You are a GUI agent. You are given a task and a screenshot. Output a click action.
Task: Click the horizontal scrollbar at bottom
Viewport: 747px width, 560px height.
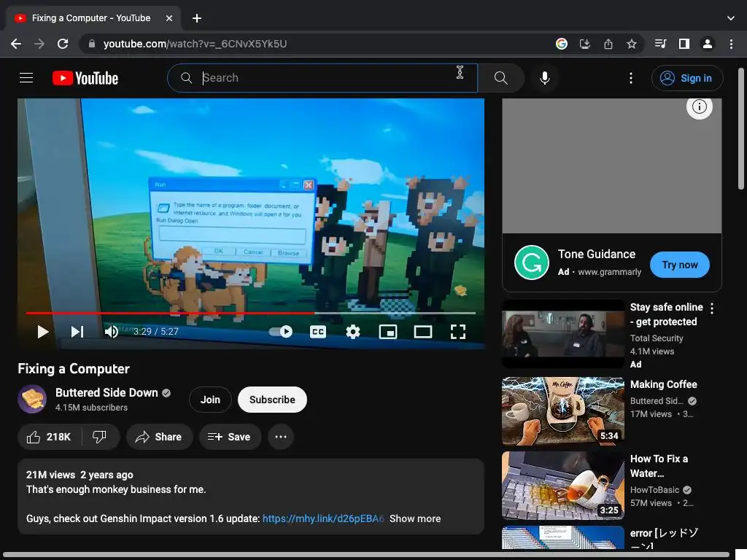coord(366,555)
